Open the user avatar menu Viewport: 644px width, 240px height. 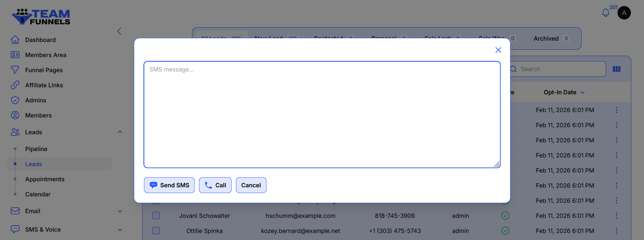pyautogui.click(x=624, y=13)
